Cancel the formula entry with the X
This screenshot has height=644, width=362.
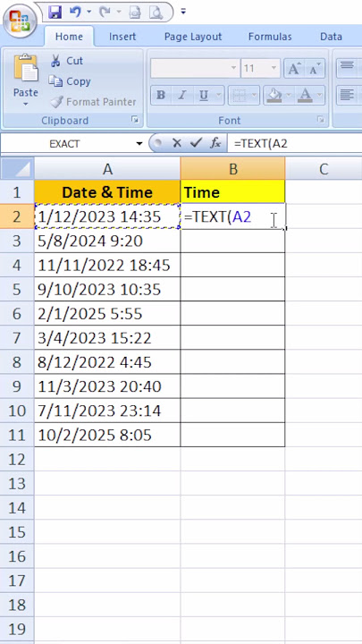[177, 143]
